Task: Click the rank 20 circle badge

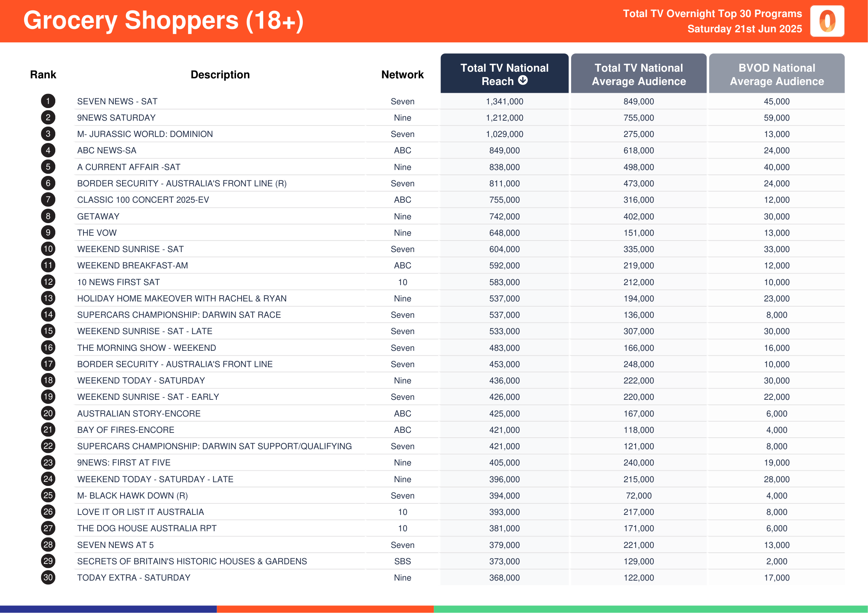Action: click(x=48, y=413)
